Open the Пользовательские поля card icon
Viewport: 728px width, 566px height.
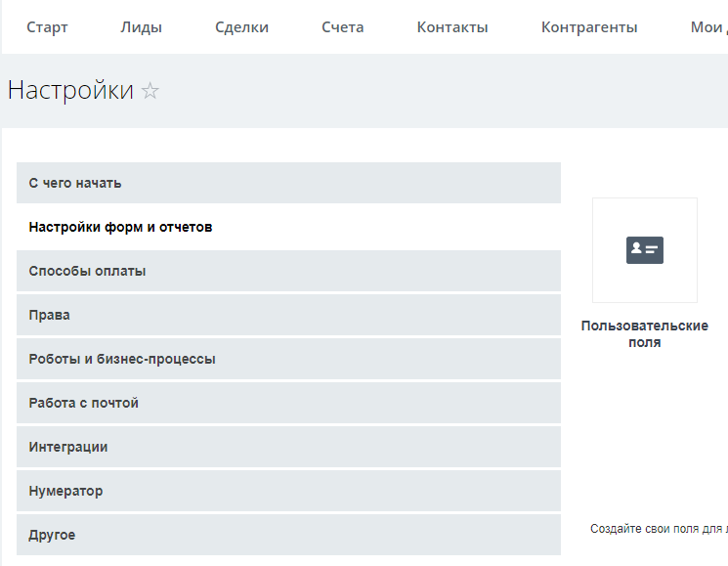tap(644, 250)
